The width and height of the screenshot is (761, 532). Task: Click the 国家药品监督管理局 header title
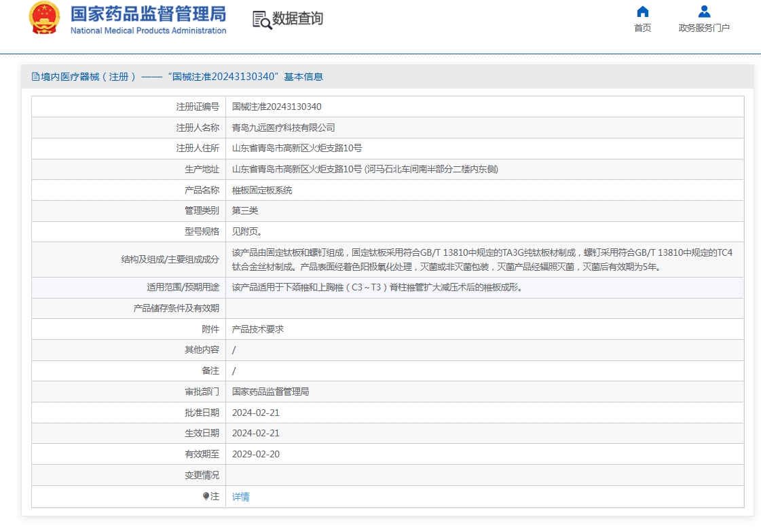pos(149,14)
